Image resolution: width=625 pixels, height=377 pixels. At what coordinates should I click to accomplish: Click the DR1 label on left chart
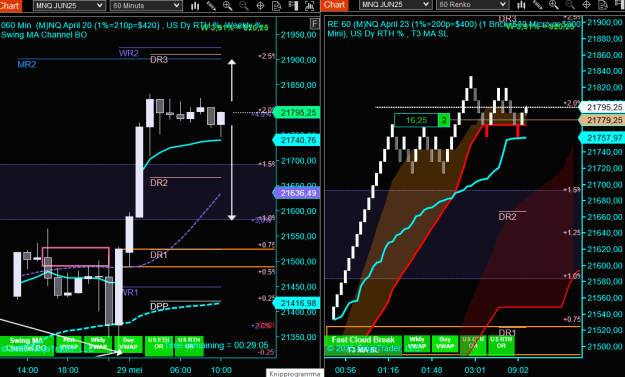pyautogui.click(x=159, y=255)
